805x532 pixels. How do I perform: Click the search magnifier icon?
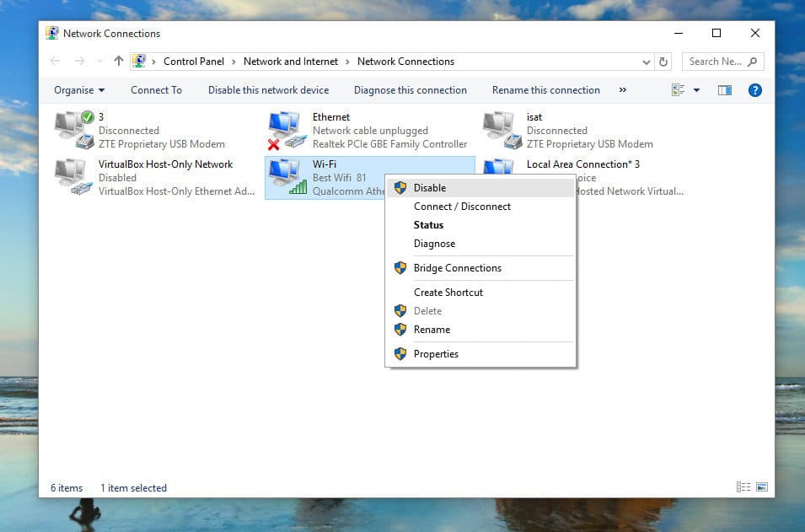753,62
